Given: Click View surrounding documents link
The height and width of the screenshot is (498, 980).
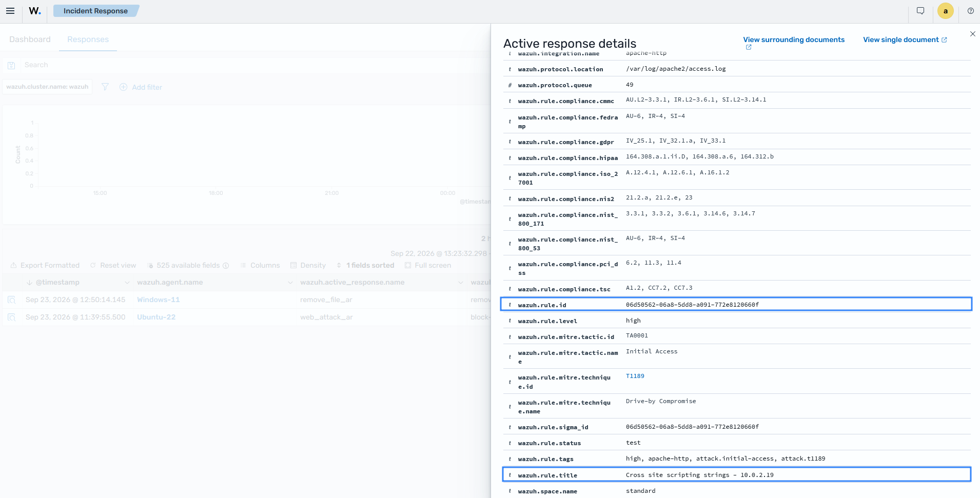Looking at the screenshot, I should (794, 39).
